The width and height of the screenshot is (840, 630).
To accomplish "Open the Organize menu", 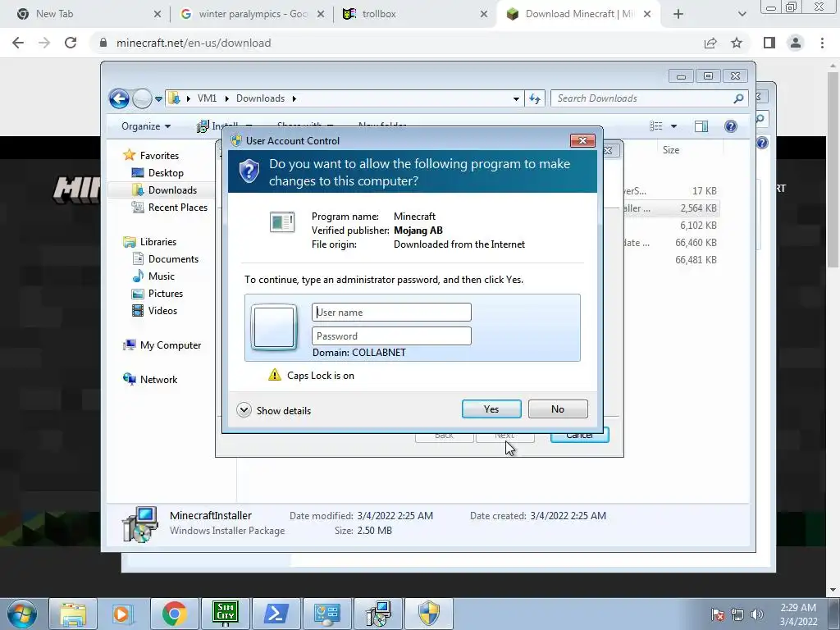I will pyautogui.click(x=146, y=126).
